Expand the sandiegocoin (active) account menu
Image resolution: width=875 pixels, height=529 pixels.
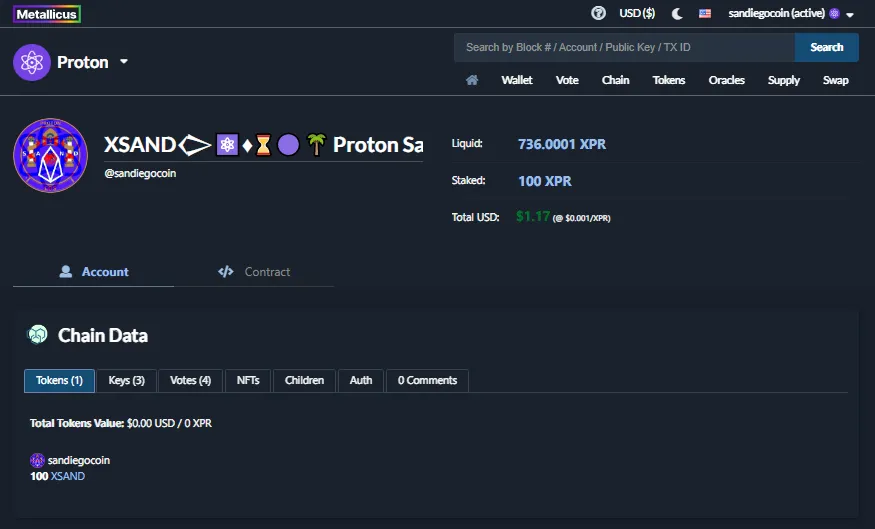[x=791, y=13]
